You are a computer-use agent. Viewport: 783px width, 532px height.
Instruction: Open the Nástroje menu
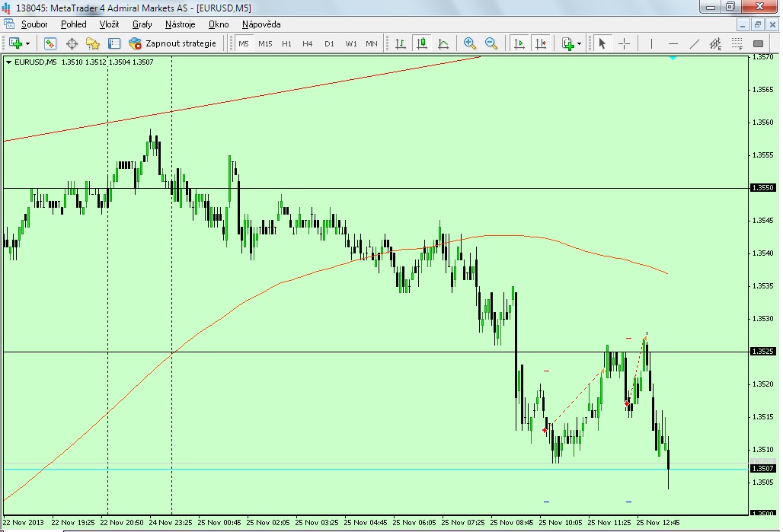coord(181,24)
